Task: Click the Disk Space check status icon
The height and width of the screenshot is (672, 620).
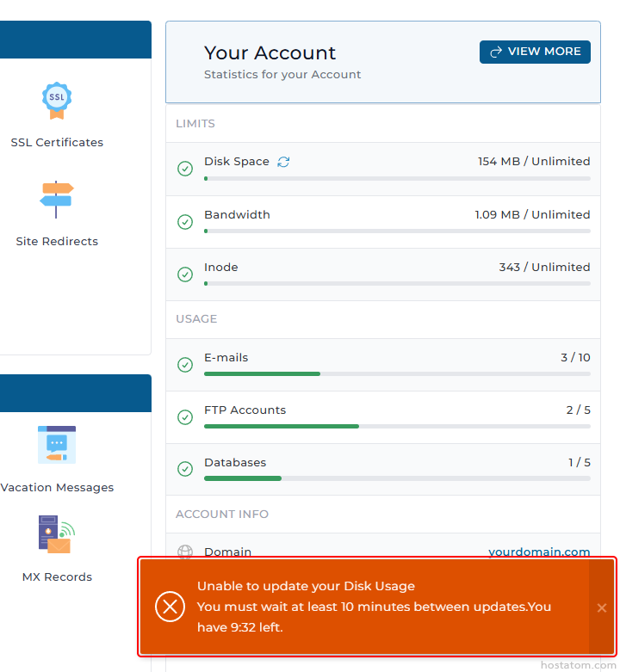Action: coord(185,169)
